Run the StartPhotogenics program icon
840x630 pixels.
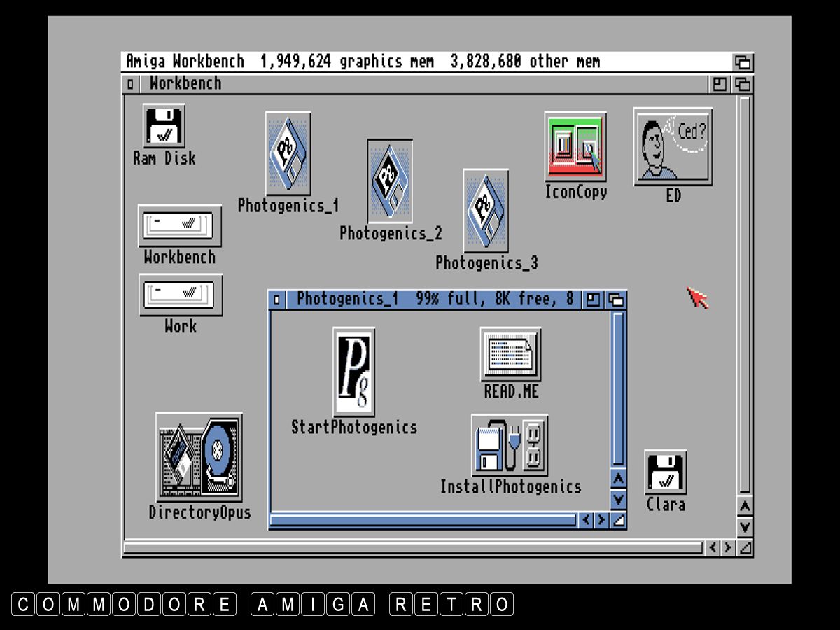[353, 372]
